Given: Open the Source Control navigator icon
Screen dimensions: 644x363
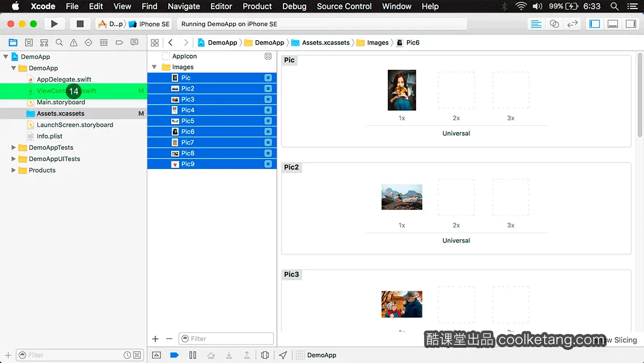Looking at the screenshot, I should [29, 43].
